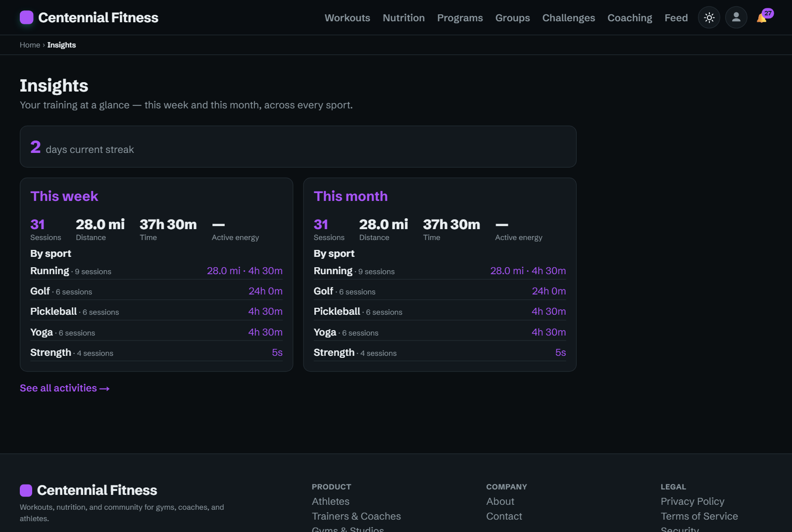This screenshot has height=532, width=792.
Task: Click 28.0 mi Distance stat in This week
Action: coord(100,230)
